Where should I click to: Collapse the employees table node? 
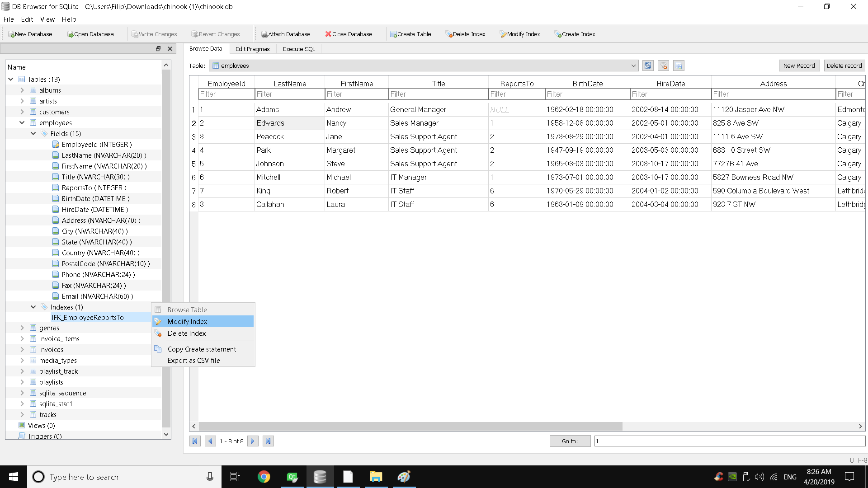pyautogui.click(x=22, y=122)
